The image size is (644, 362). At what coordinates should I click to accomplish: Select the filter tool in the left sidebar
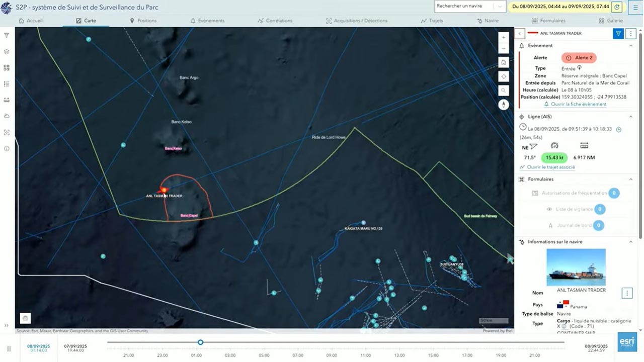pyautogui.click(x=7, y=35)
